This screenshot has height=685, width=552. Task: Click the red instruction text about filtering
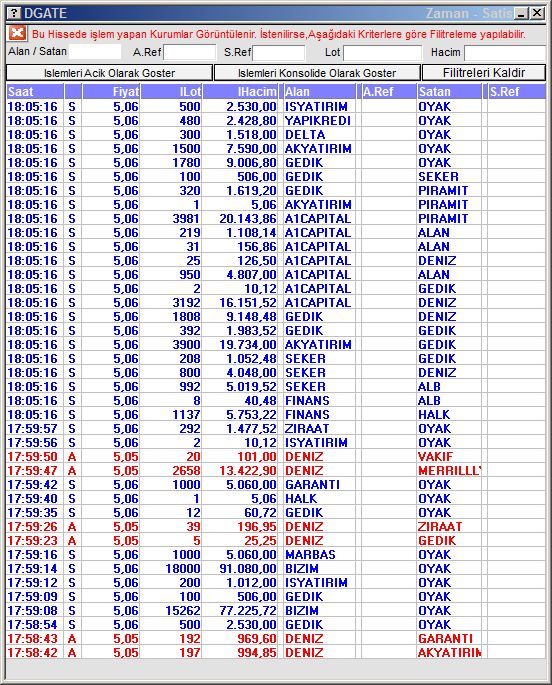pos(279,34)
